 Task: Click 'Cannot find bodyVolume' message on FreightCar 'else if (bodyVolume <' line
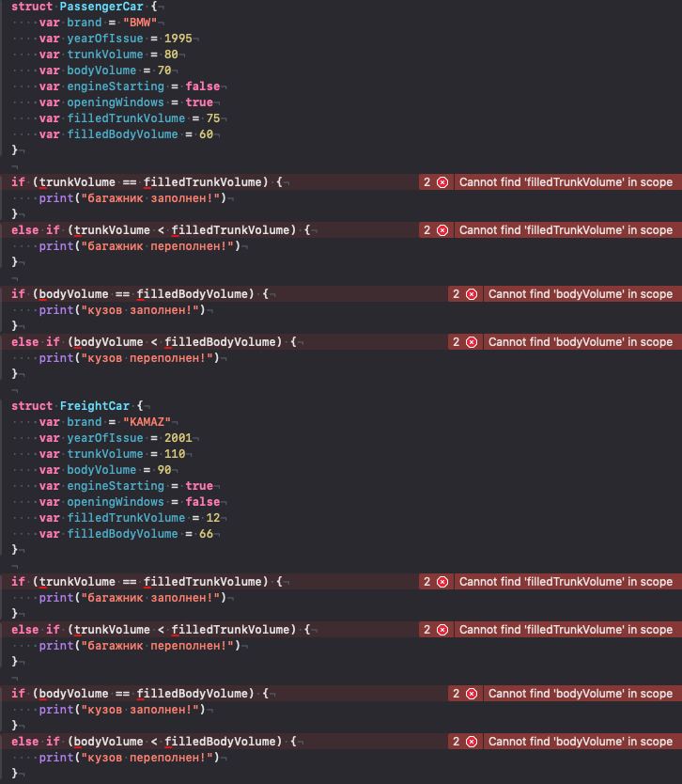(580, 742)
